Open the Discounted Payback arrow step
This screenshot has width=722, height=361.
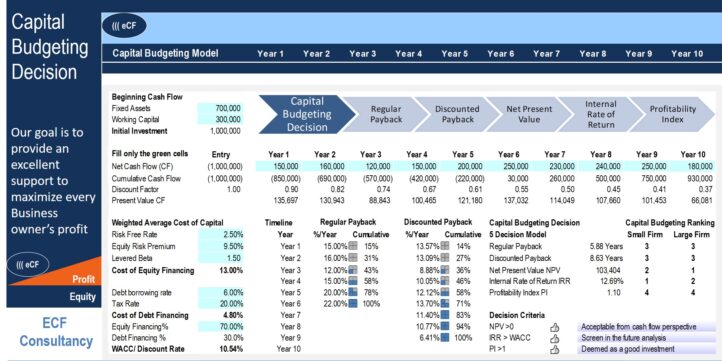tap(457, 114)
